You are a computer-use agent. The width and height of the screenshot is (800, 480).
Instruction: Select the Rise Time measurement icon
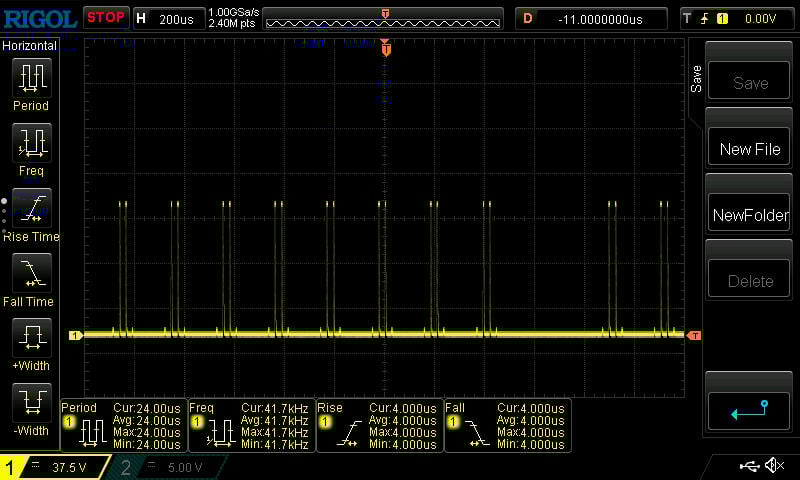pyautogui.click(x=32, y=208)
